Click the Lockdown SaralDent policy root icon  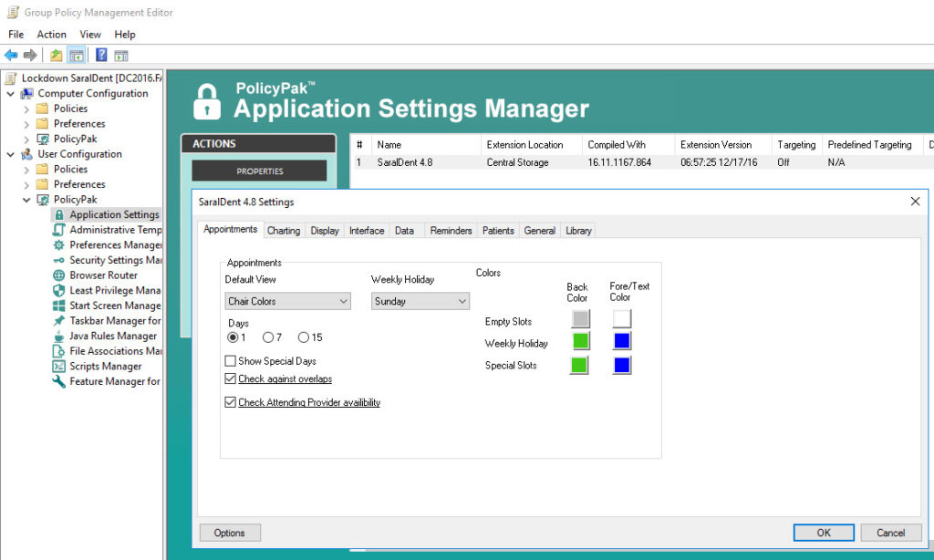point(11,78)
